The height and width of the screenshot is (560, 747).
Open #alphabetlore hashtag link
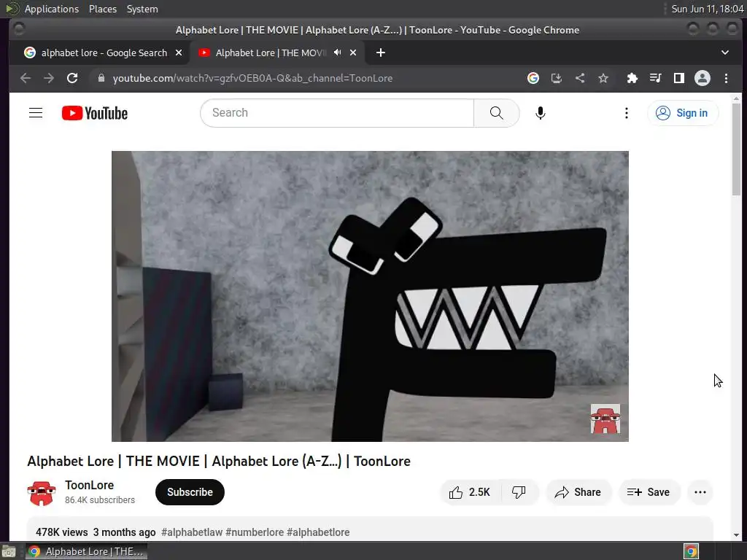tap(318, 532)
